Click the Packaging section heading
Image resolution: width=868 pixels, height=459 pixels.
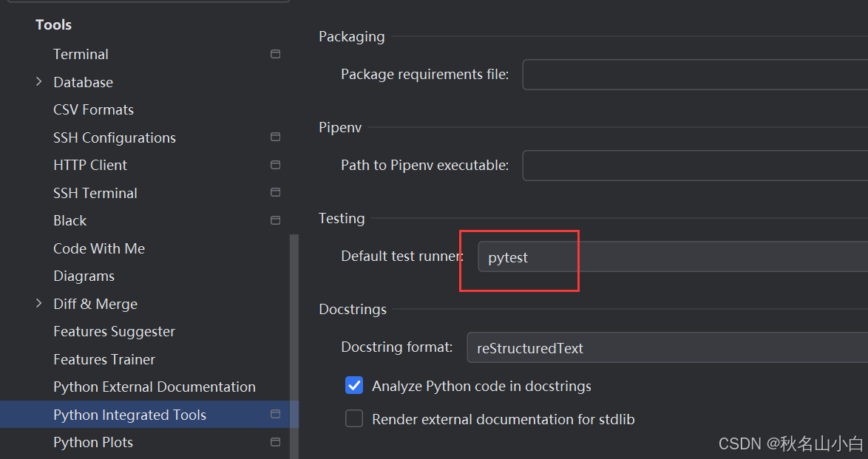pyautogui.click(x=351, y=36)
